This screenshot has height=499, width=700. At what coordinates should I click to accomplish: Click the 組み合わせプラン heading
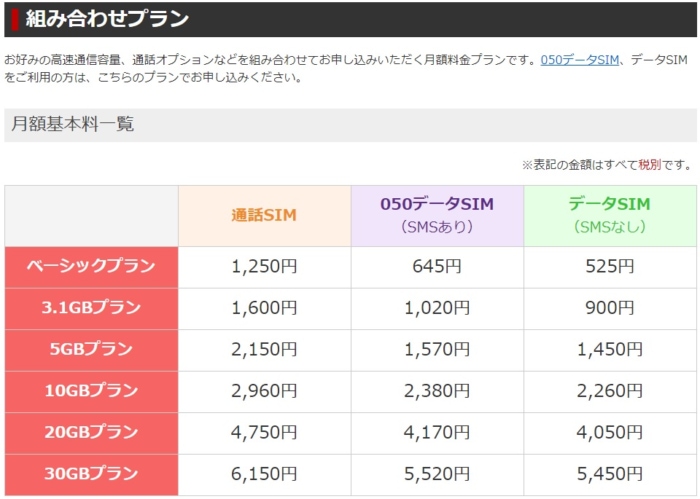click(x=107, y=19)
